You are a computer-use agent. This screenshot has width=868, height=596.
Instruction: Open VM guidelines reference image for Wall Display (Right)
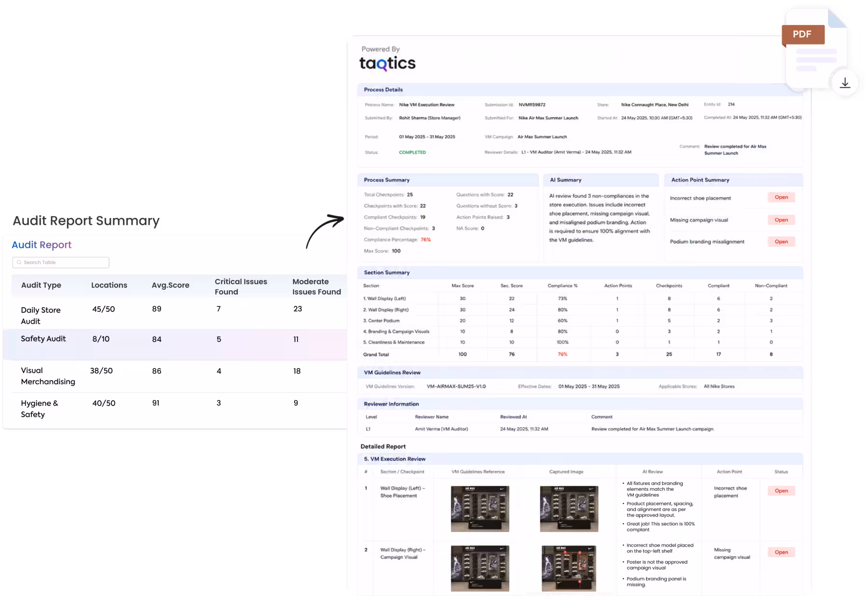480,569
